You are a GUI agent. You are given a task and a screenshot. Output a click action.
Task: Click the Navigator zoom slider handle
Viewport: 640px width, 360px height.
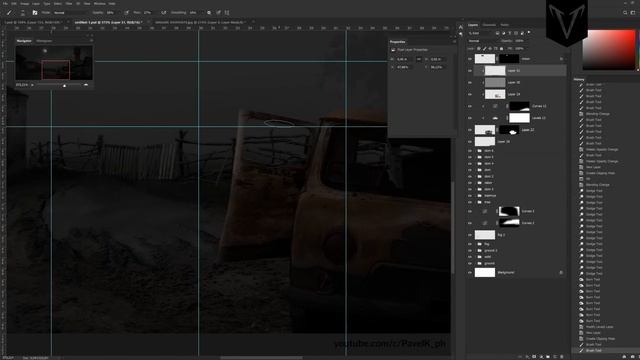(x=64, y=85)
